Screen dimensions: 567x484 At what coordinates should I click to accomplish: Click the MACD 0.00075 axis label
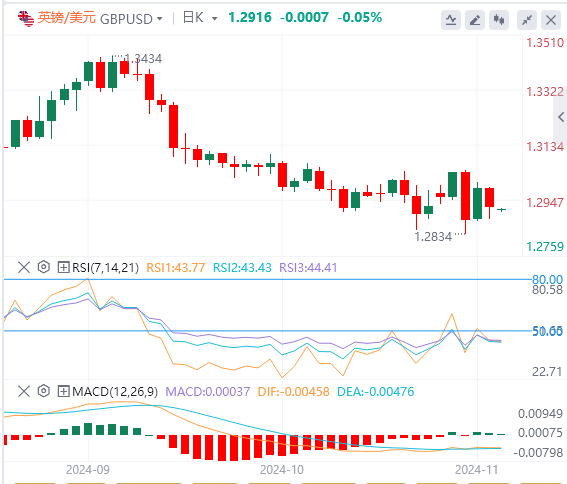point(540,433)
